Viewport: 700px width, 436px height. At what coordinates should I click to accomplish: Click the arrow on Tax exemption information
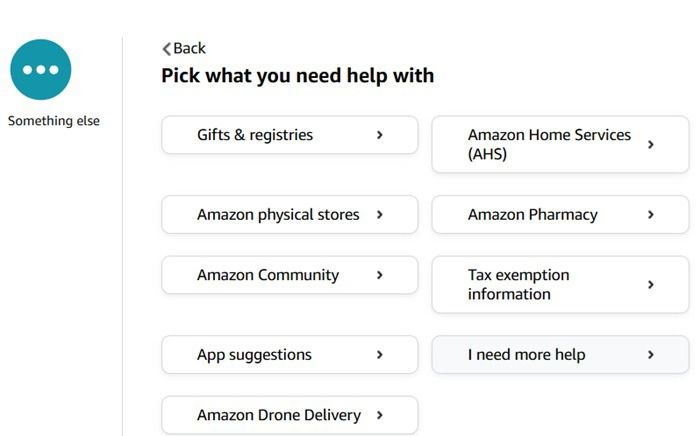coord(651,284)
